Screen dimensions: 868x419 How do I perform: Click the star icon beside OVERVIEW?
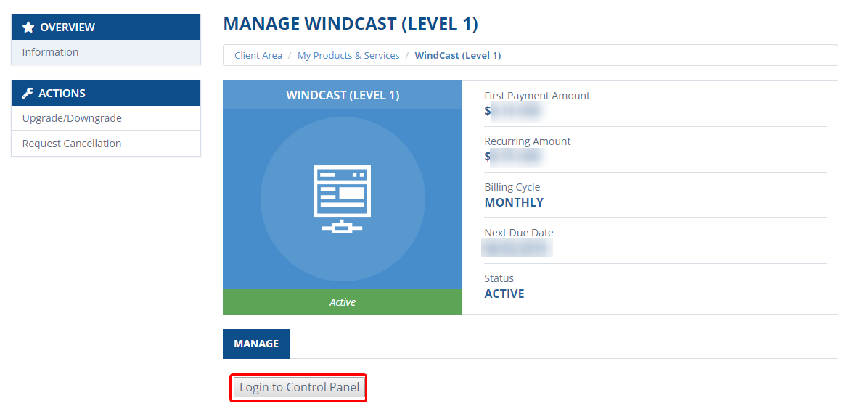(28, 27)
